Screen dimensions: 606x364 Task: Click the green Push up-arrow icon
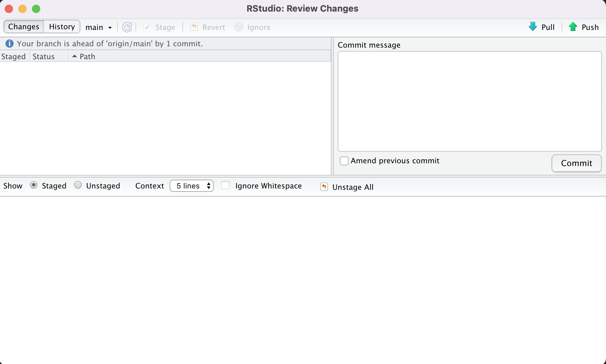[573, 27]
